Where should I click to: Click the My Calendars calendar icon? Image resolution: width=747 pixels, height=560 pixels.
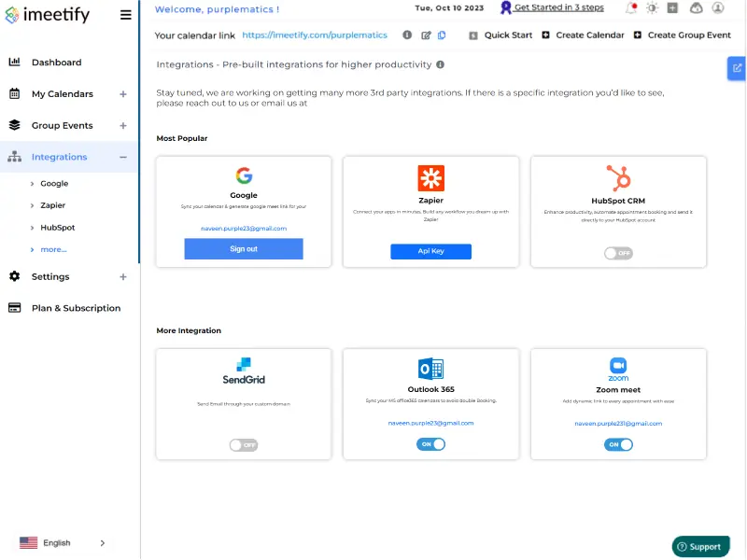coord(15,94)
